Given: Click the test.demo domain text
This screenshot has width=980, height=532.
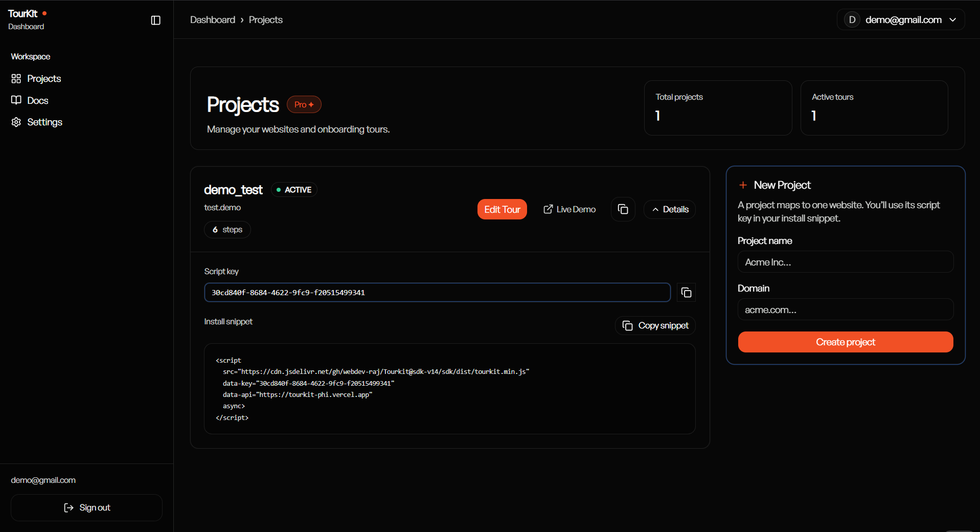Looking at the screenshot, I should tap(222, 208).
